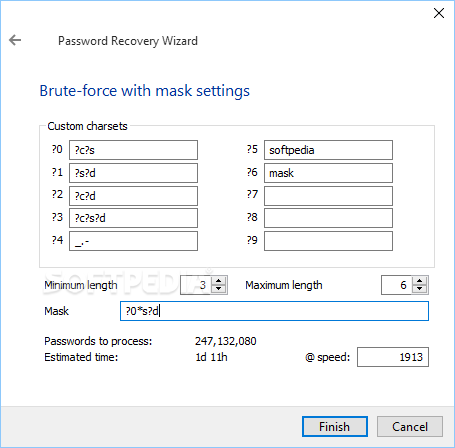The height and width of the screenshot is (448, 455).
Task: Decrease the Maximum length value
Action: coord(420,289)
